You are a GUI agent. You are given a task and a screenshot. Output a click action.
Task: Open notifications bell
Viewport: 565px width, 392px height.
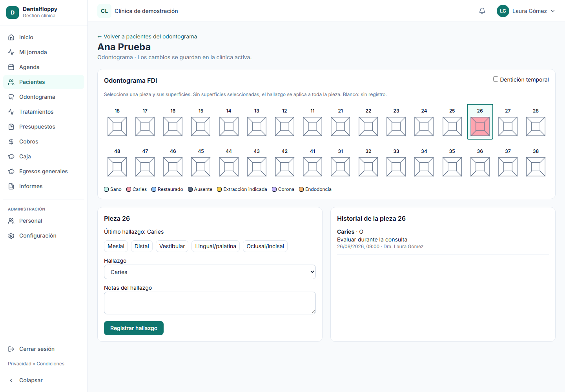(482, 11)
